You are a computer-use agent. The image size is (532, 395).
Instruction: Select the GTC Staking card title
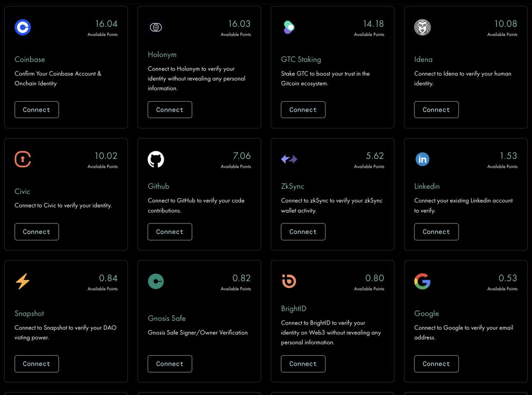[x=301, y=59]
